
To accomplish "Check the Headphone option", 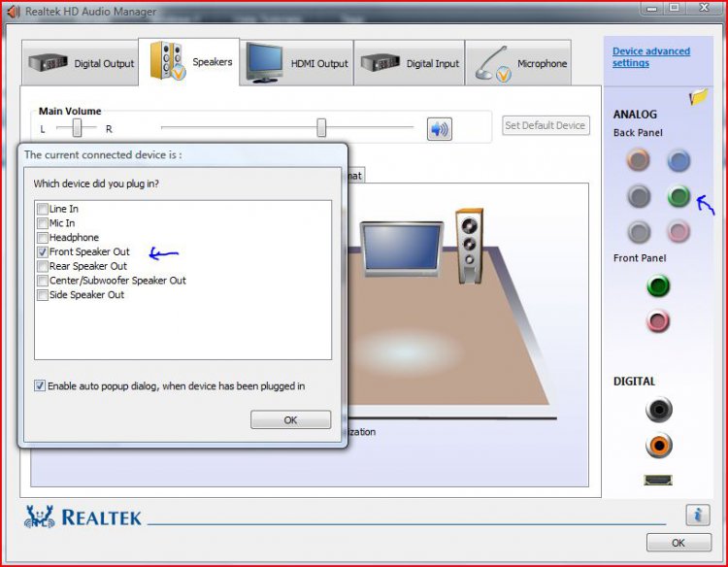I will pos(43,238).
